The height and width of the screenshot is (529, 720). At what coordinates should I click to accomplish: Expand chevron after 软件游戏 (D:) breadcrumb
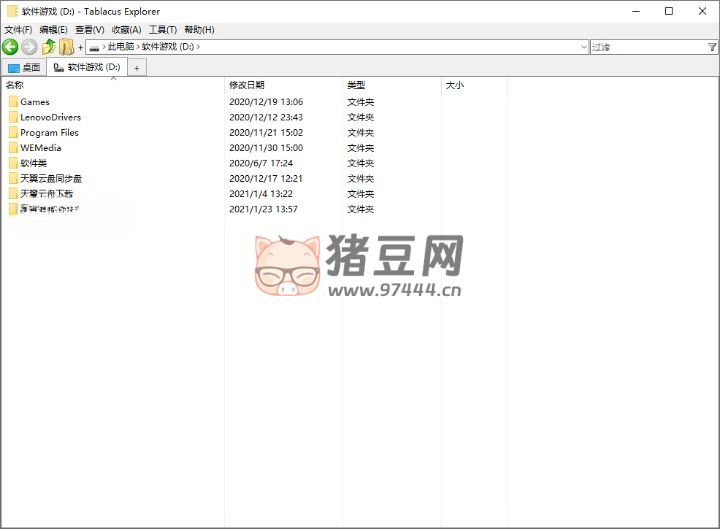point(198,47)
